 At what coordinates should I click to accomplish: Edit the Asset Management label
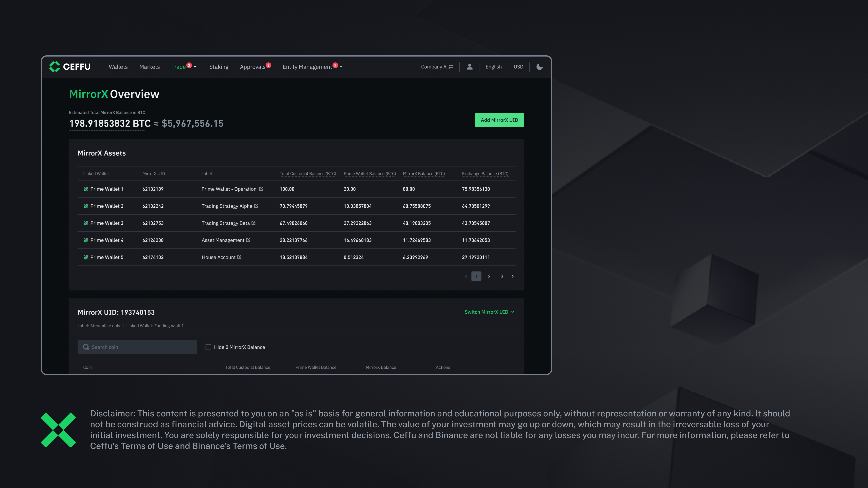point(248,240)
